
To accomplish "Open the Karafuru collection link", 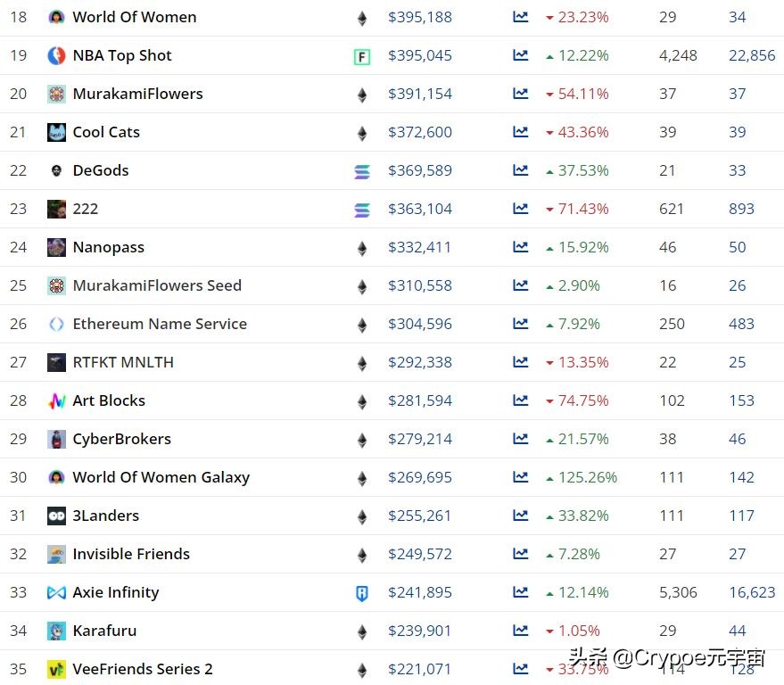I will (x=104, y=631).
